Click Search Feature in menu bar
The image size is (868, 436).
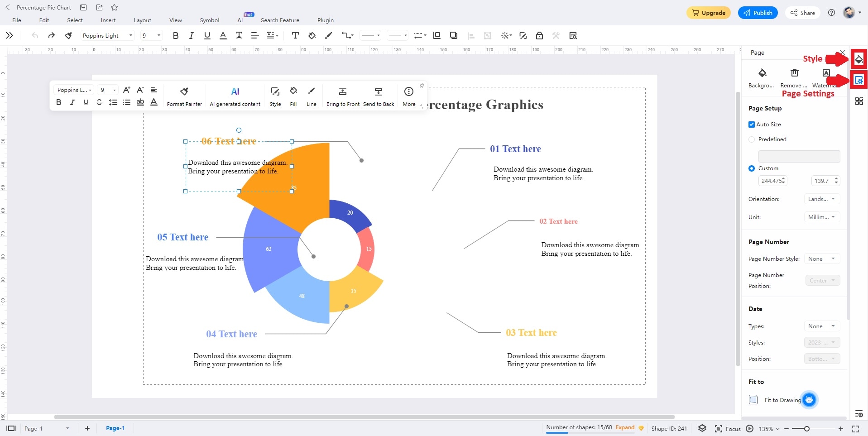tap(280, 20)
